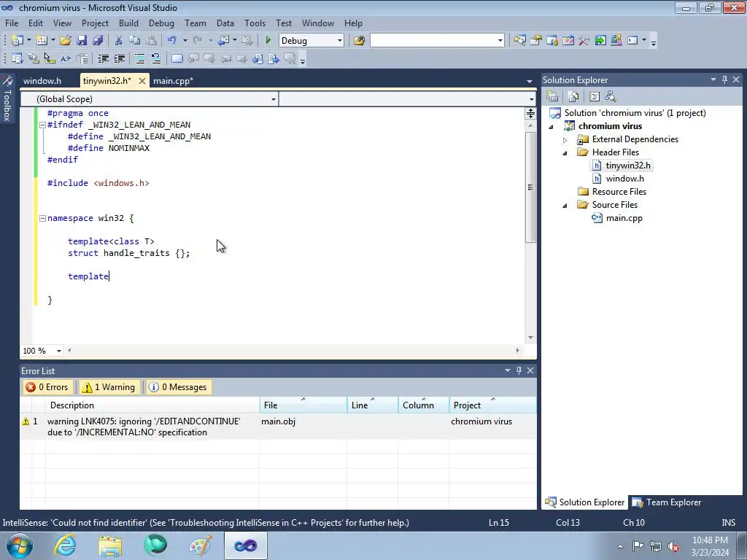
Task: Click the editor split-window handle
Action: [530, 113]
